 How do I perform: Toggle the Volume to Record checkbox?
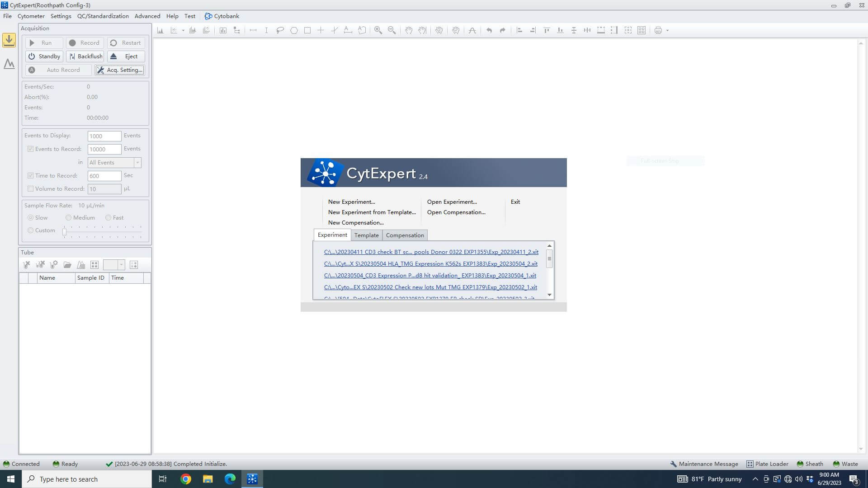coord(31,189)
